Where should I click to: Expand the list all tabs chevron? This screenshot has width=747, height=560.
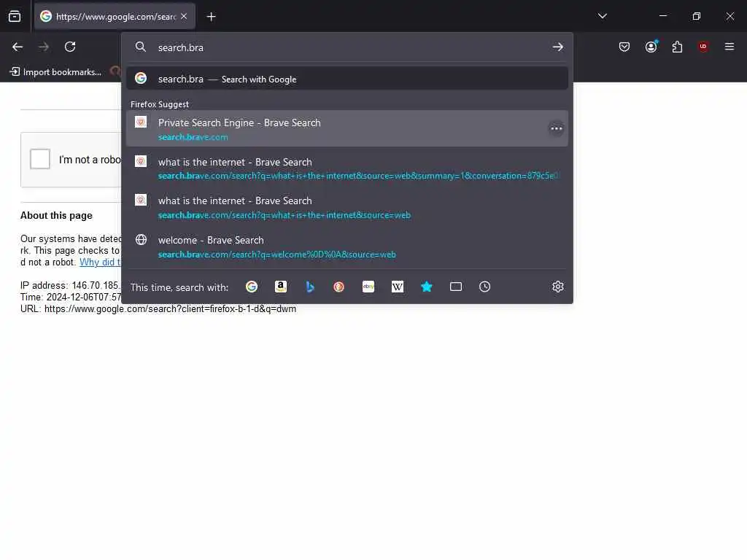(602, 16)
